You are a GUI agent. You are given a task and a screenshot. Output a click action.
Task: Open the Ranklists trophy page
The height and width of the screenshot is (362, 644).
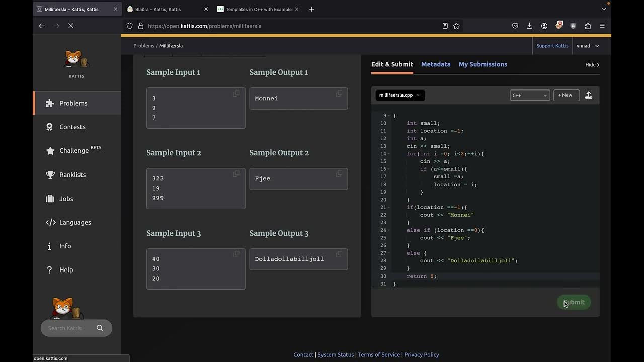(72, 175)
